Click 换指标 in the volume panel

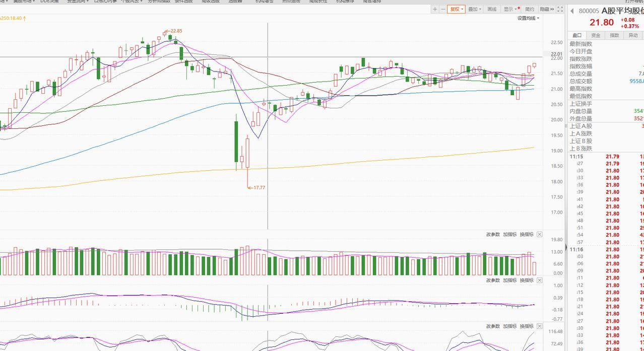point(527,234)
